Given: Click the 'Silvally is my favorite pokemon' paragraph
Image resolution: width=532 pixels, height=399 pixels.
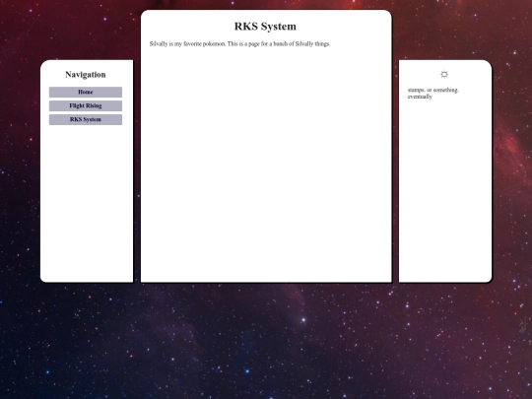Looking at the screenshot, I should coord(239,43).
